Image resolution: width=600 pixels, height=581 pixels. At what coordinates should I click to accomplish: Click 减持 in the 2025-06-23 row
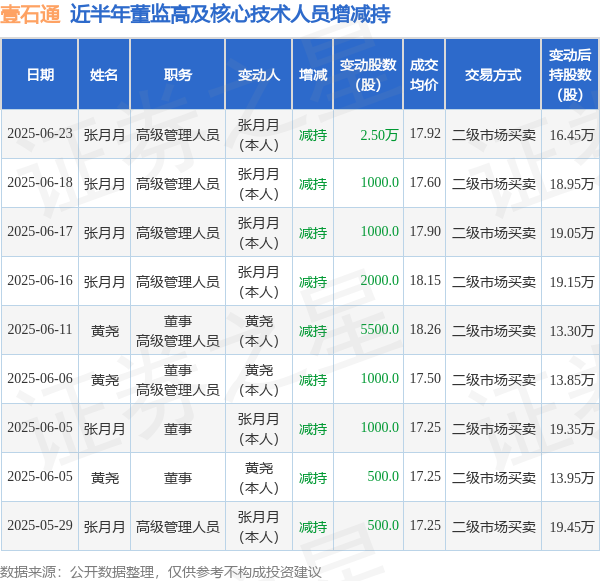tap(313, 135)
